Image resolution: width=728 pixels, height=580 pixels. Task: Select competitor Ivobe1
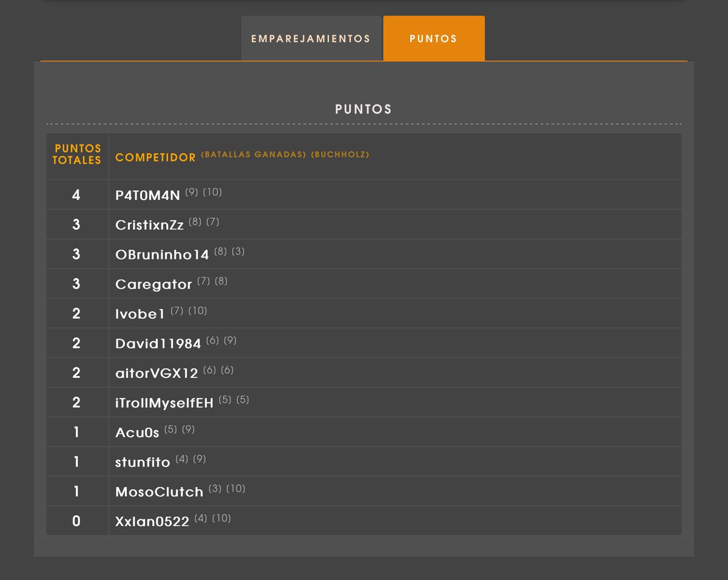click(x=141, y=312)
